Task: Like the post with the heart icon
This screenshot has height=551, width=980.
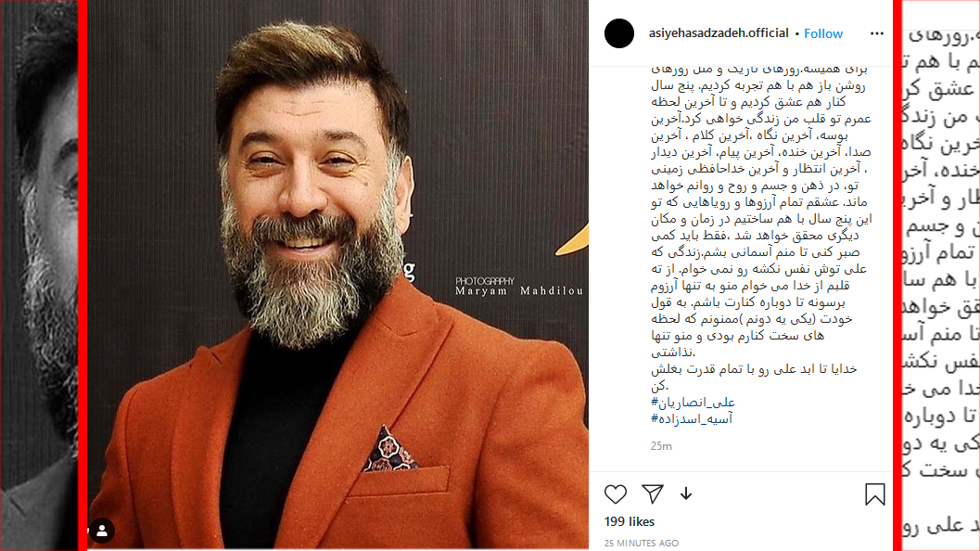Action: pyautogui.click(x=615, y=494)
